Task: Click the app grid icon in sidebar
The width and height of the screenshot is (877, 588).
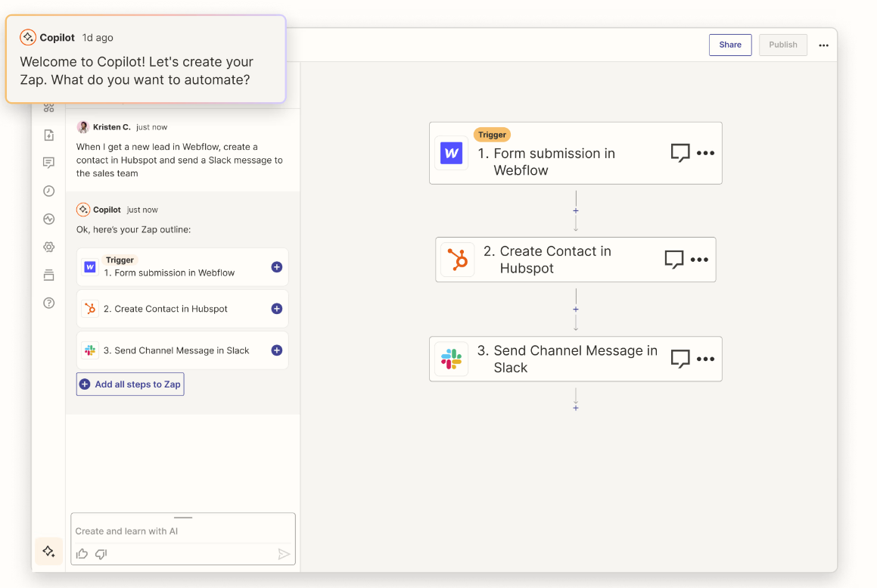Action: [x=48, y=107]
